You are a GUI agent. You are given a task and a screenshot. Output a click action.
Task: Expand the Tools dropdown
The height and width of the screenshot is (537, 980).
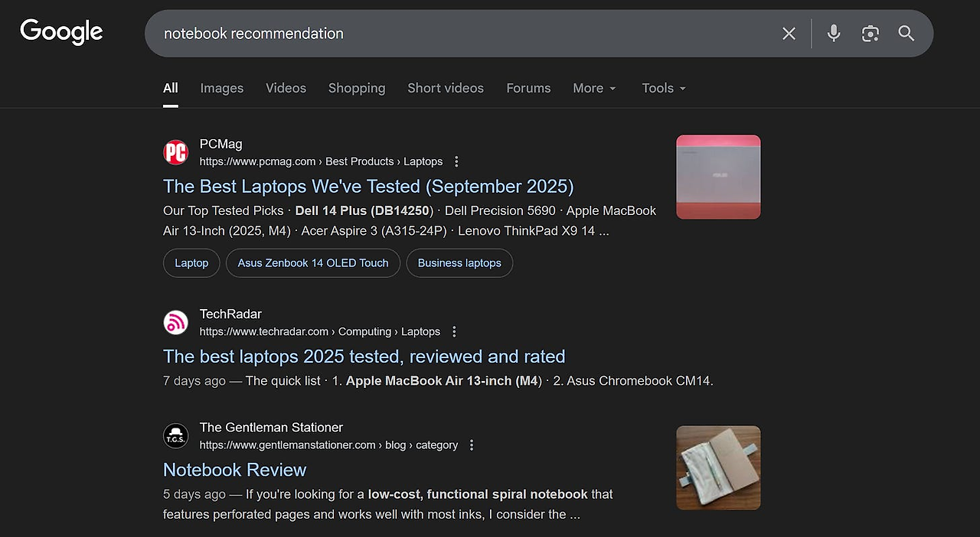(x=664, y=88)
